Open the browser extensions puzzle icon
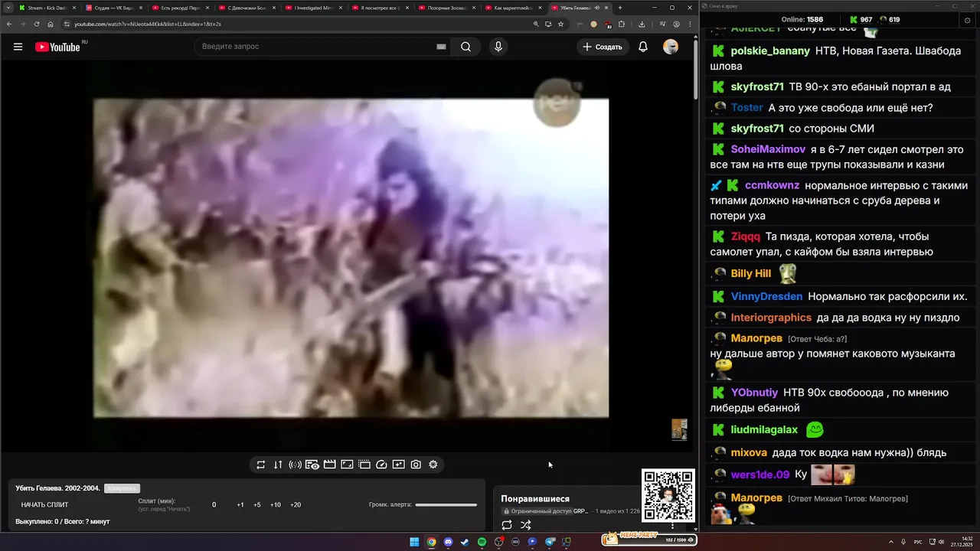The width and height of the screenshot is (980, 551). tap(621, 24)
